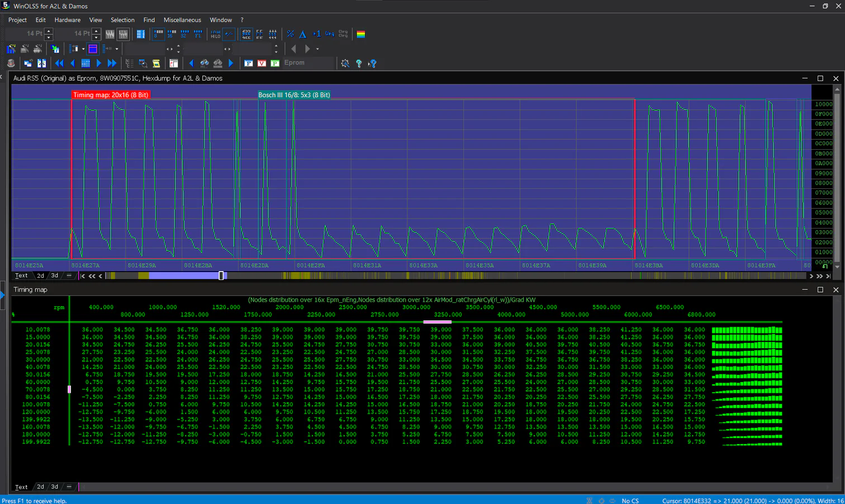Open the hierarchy tree icon
This screenshot has height=504, width=845.
tap(129, 63)
